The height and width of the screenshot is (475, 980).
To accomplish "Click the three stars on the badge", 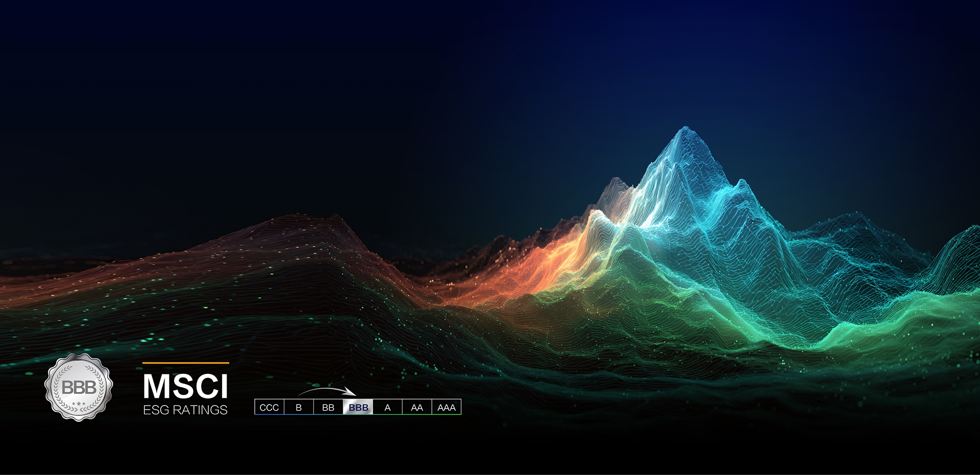I will point(79,404).
